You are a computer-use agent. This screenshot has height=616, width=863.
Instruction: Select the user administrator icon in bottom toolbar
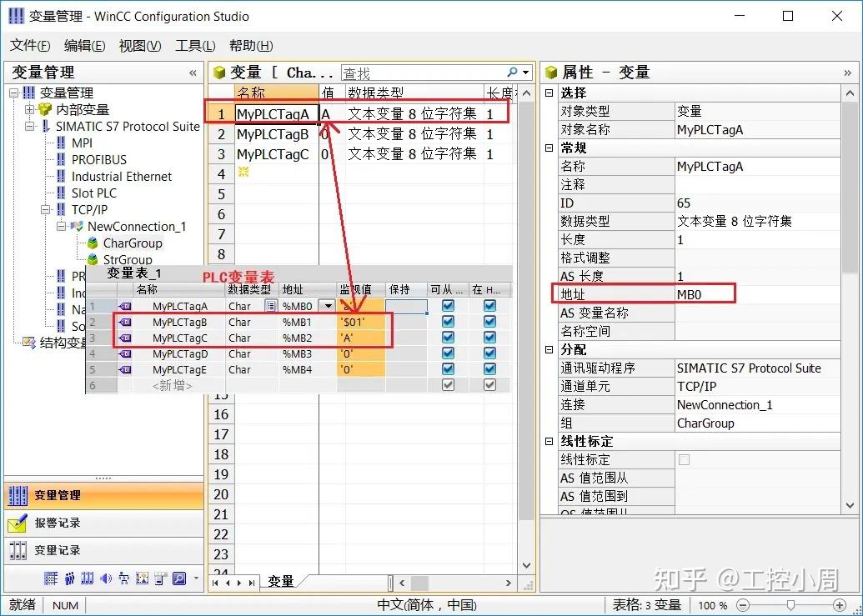69,578
